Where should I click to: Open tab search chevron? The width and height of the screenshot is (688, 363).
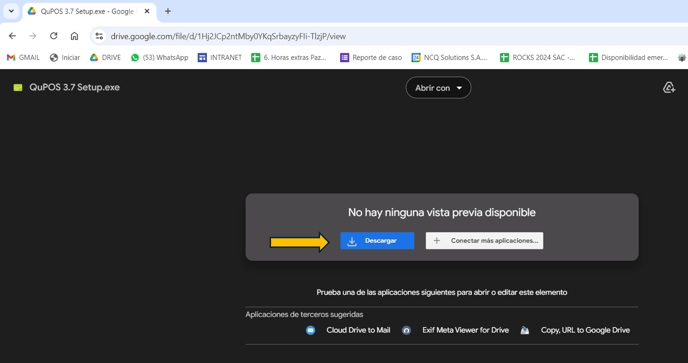[x=11, y=11]
